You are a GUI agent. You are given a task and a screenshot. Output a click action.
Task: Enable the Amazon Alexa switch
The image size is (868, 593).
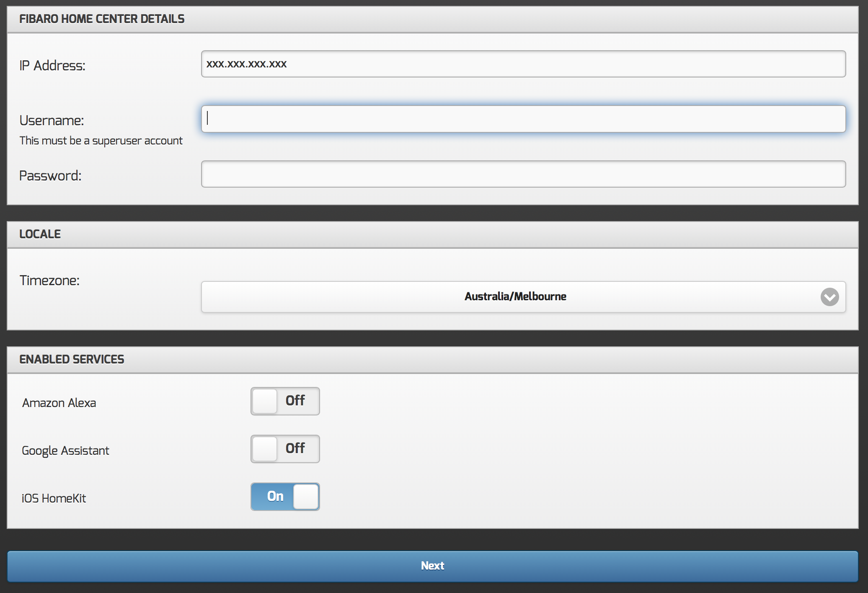285,401
